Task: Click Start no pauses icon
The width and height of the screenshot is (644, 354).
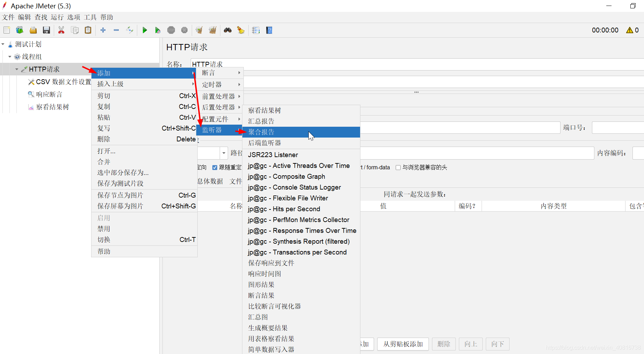Action: coord(158,30)
